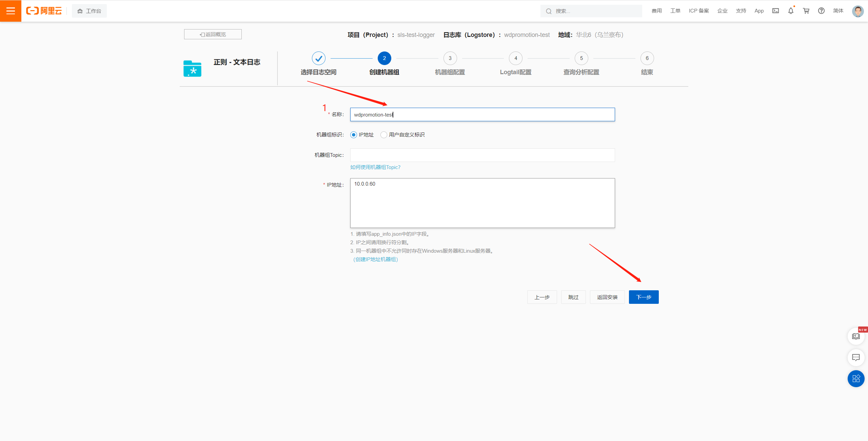Open the shopping cart icon
The image size is (868, 441).
(806, 11)
